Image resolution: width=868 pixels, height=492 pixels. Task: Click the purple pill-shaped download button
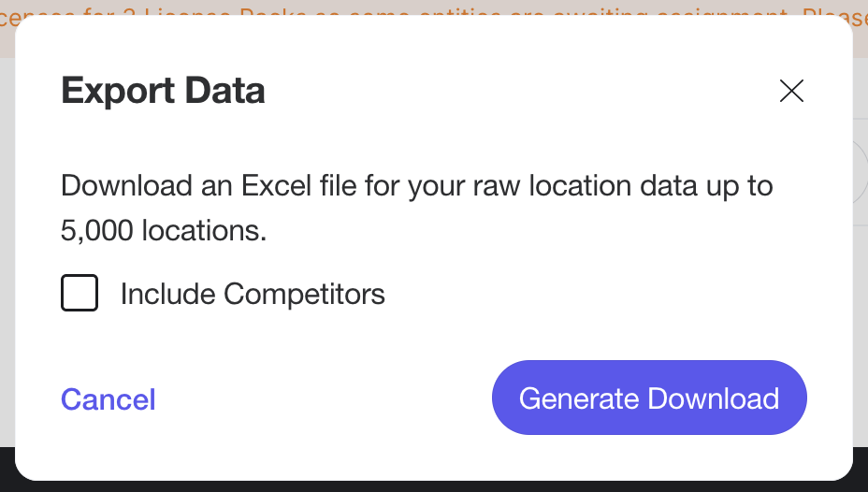[x=649, y=398]
